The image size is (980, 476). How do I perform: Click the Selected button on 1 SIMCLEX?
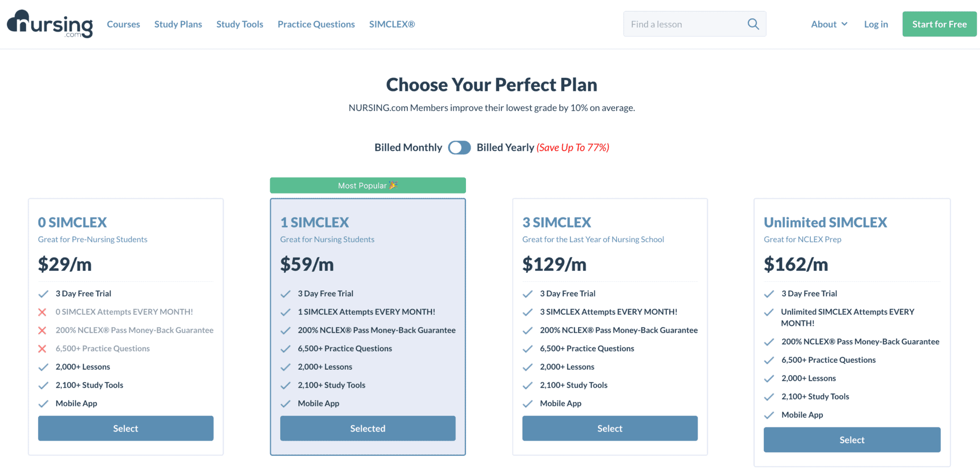click(368, 428)
